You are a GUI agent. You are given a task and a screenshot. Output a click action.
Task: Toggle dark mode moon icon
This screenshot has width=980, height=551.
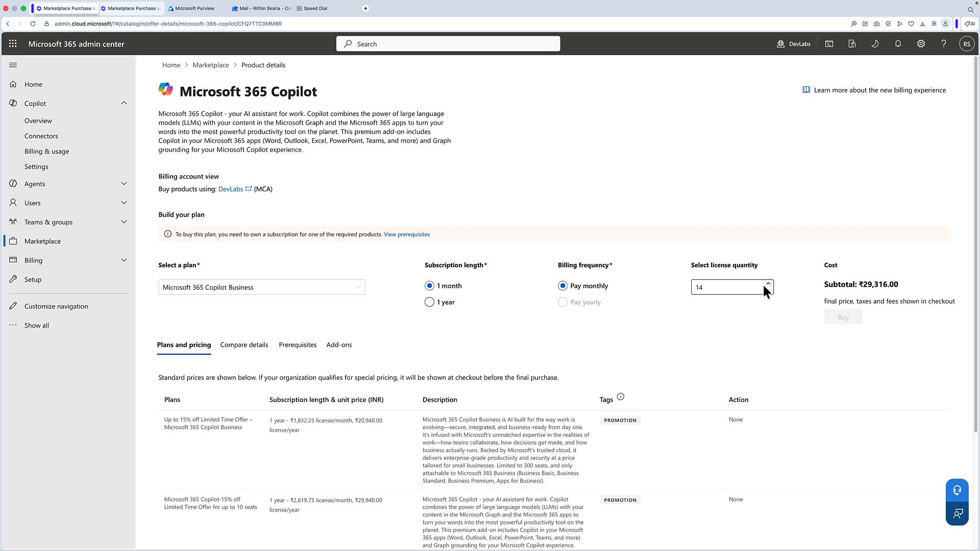875,44
